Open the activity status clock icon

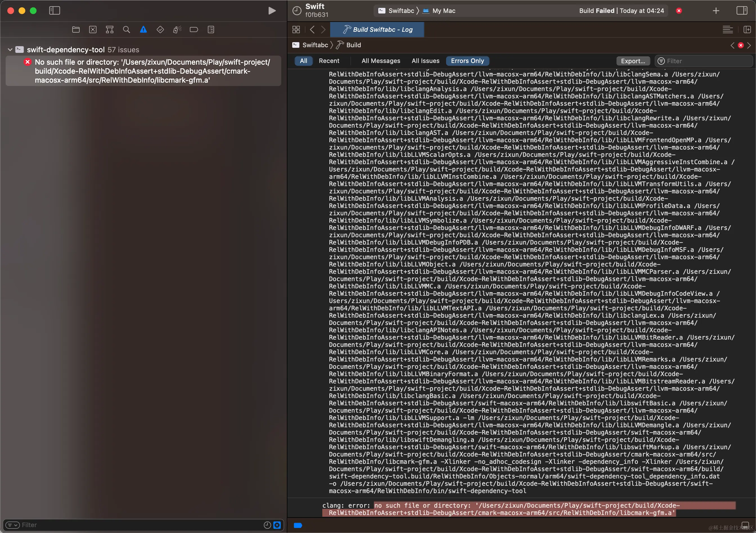pos(297,10)
